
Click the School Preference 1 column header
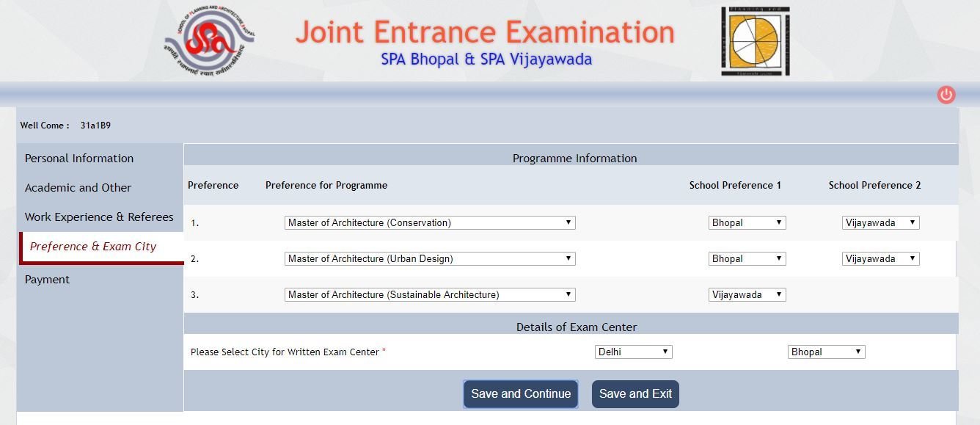point(735,185)
